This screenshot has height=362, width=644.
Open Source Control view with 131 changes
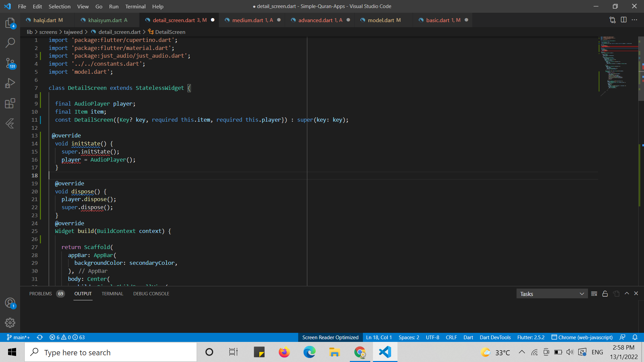tap(10, 63)
